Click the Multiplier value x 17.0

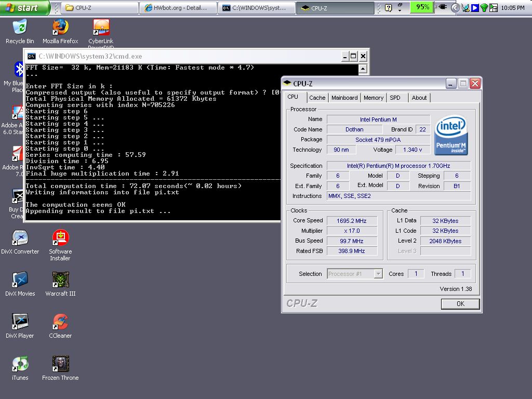click(x=352, y=231)
